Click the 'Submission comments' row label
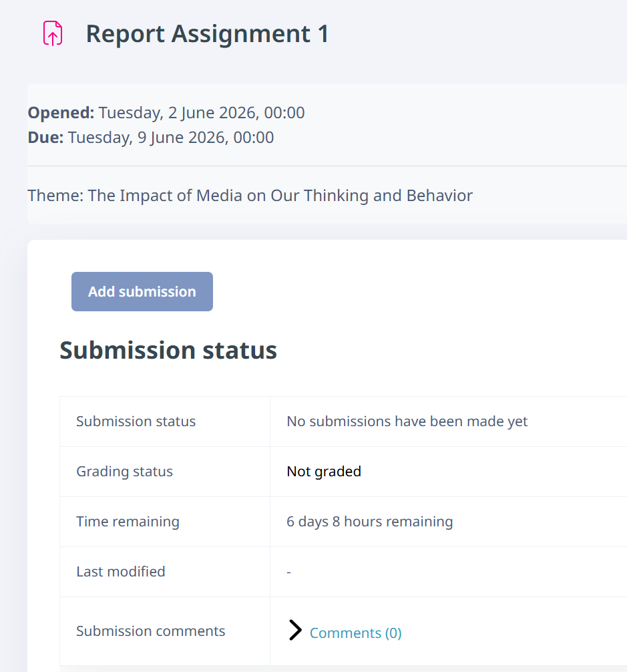Image resolution: width=627 pixels, height=672 pixels. (151, 631)
